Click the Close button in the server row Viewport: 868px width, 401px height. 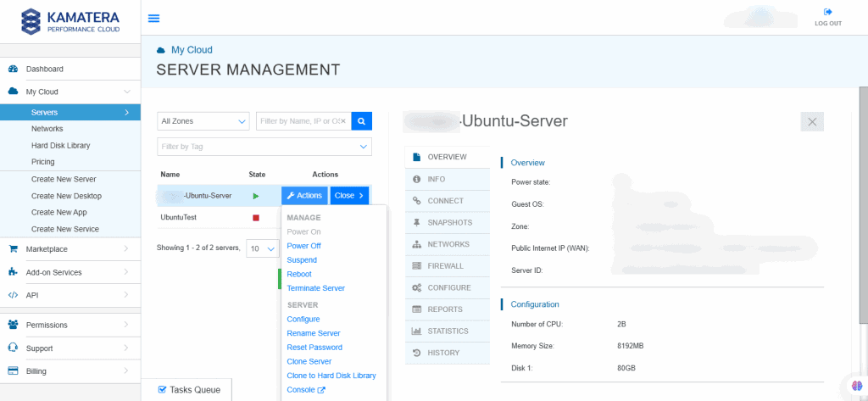(349, 196)
